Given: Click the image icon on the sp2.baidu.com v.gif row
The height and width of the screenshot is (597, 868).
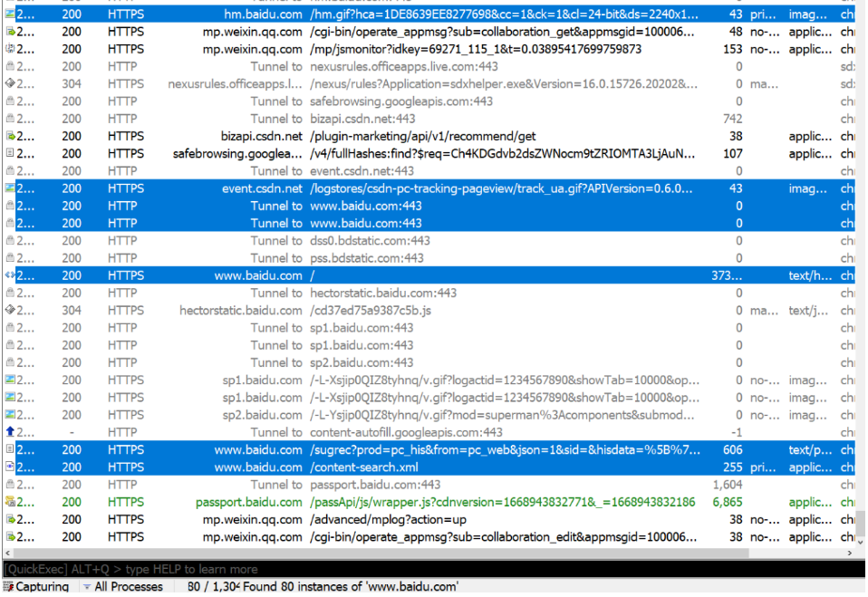Looking at the screenshot, I should pyautogui.click(x=10, y=415).
